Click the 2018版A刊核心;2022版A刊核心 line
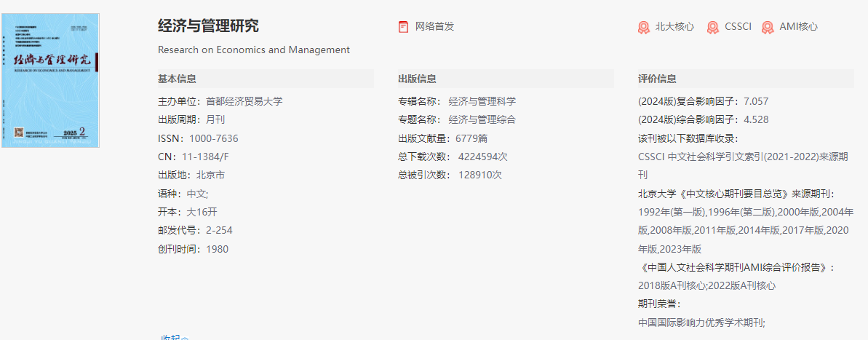The image size is (868, 340). click(707, 285)
